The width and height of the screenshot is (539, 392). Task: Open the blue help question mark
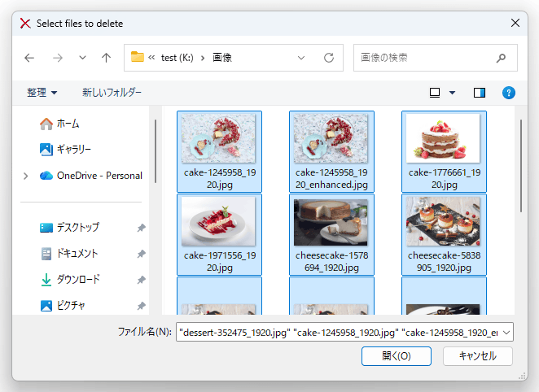509,93
